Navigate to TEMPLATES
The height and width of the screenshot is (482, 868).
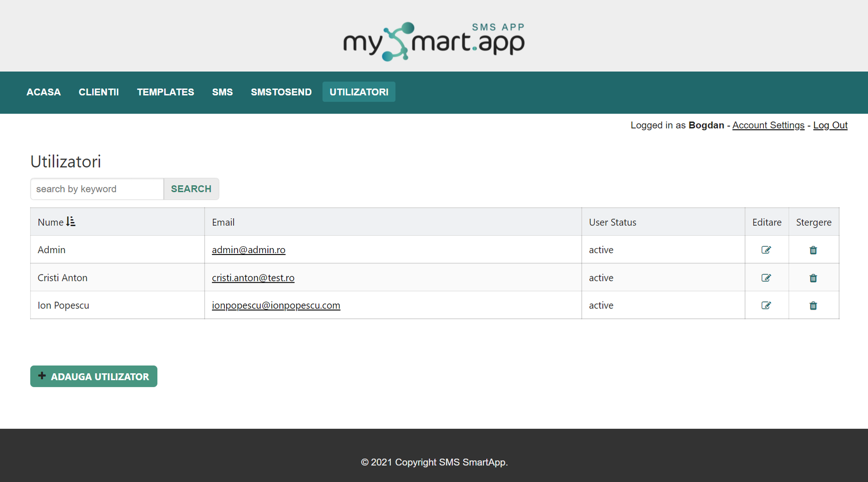[165, 92]
